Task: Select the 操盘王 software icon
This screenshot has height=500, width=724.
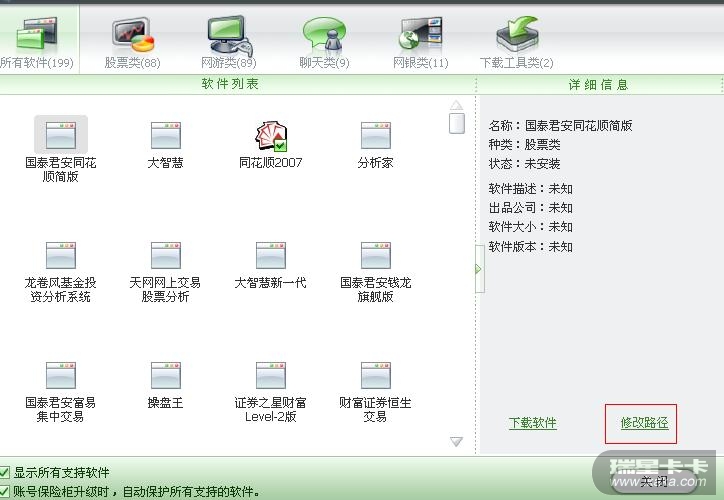Action: click(166, 375)
